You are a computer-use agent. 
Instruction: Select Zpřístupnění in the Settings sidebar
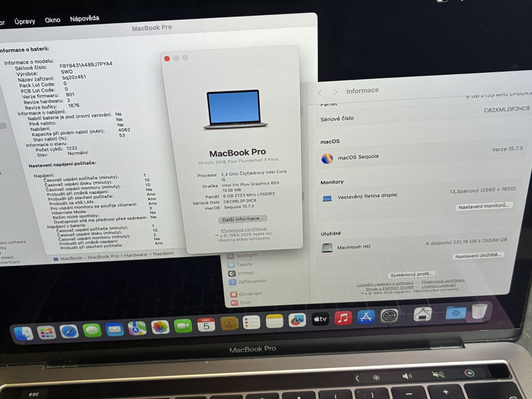tap(252, 281)
